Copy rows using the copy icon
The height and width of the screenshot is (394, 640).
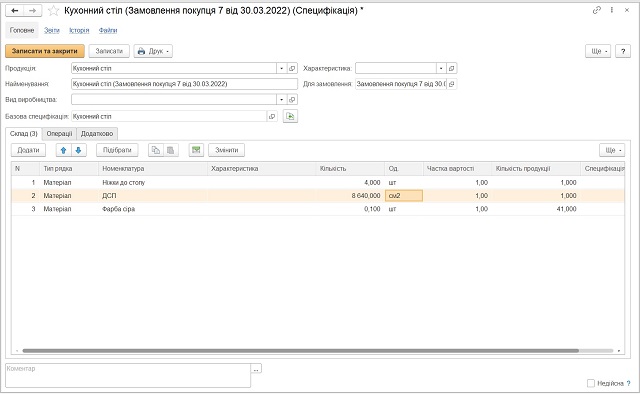point(156,150)
